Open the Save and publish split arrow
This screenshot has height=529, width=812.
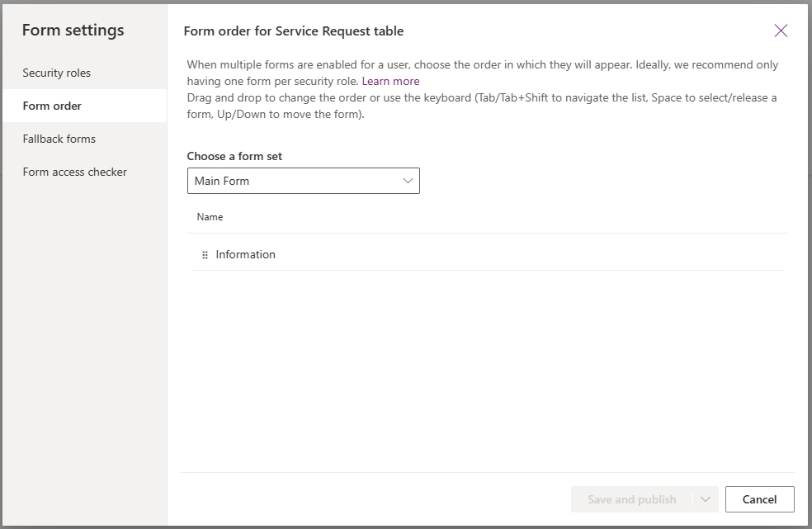(x=706, y=499)
